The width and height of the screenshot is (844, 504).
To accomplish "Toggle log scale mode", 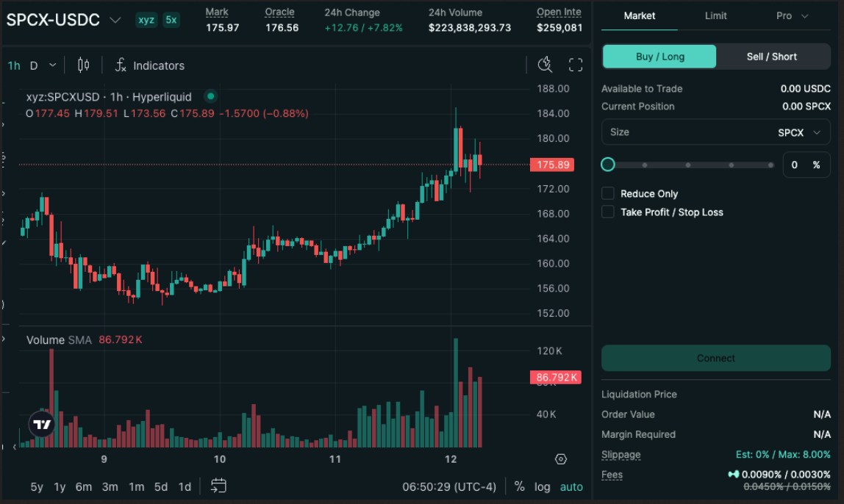I will pos(542,487).
